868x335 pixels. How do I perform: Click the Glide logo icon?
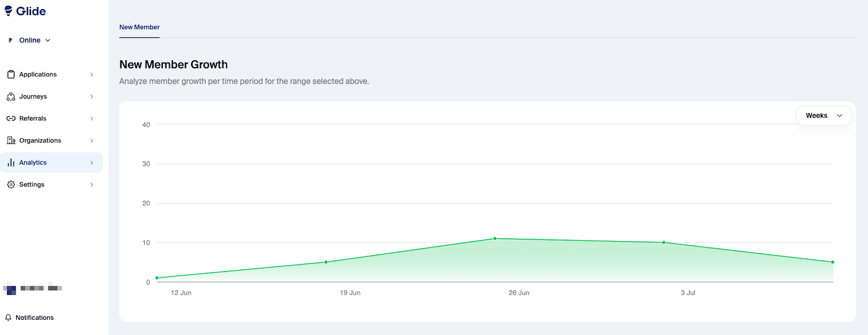8,11
